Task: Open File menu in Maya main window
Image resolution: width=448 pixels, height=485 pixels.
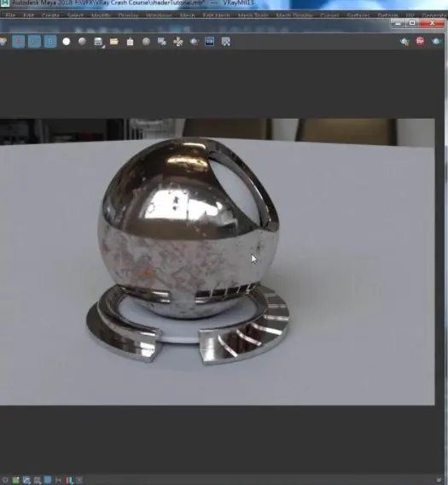Action: 10,15
